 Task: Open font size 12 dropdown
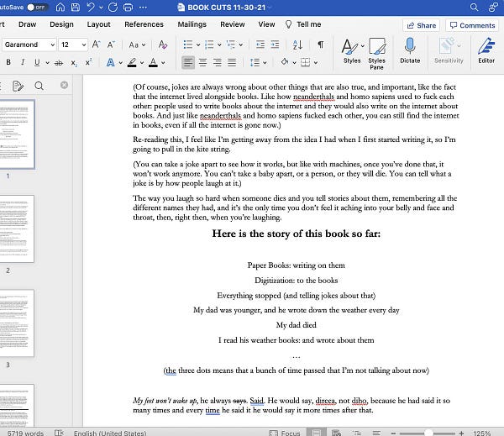[83, 45]
